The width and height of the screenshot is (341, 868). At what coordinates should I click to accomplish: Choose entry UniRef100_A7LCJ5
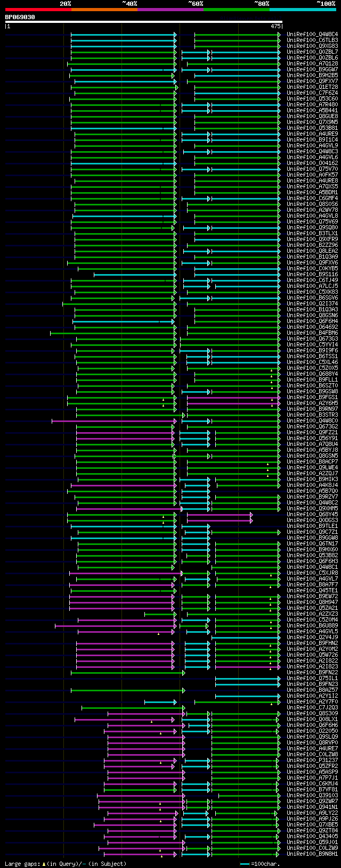312,286
